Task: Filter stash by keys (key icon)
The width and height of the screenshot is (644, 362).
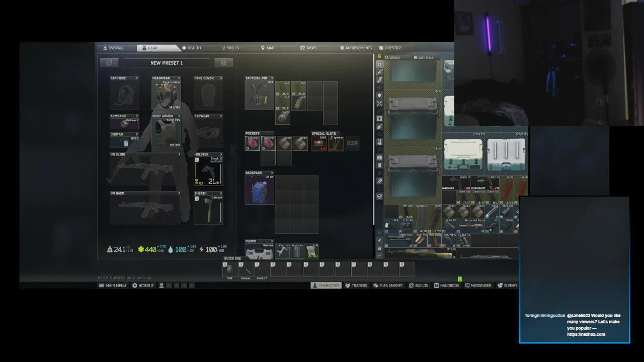Action: (379, 180)
